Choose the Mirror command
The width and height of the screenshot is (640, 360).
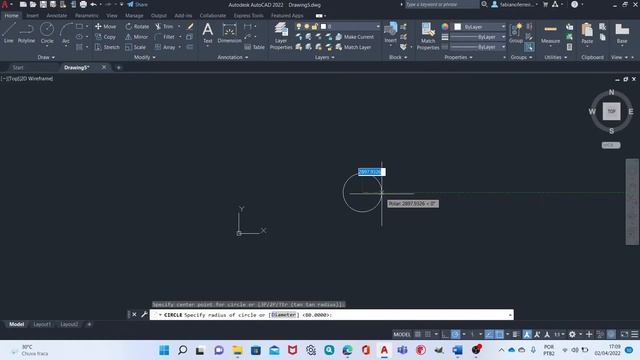137,37
